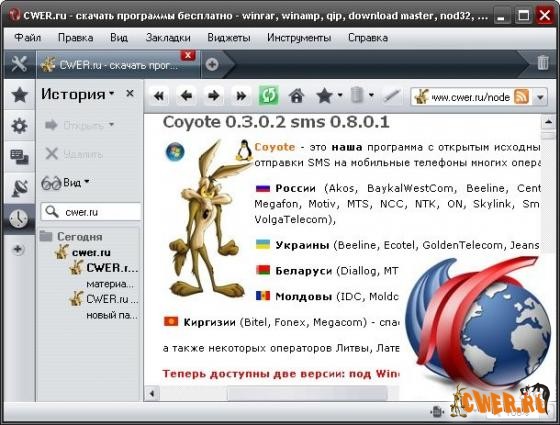The width and height of the screenshot is (560, 425).
Task: Open the closed tabs trash icon
Action: pos(543,63)
